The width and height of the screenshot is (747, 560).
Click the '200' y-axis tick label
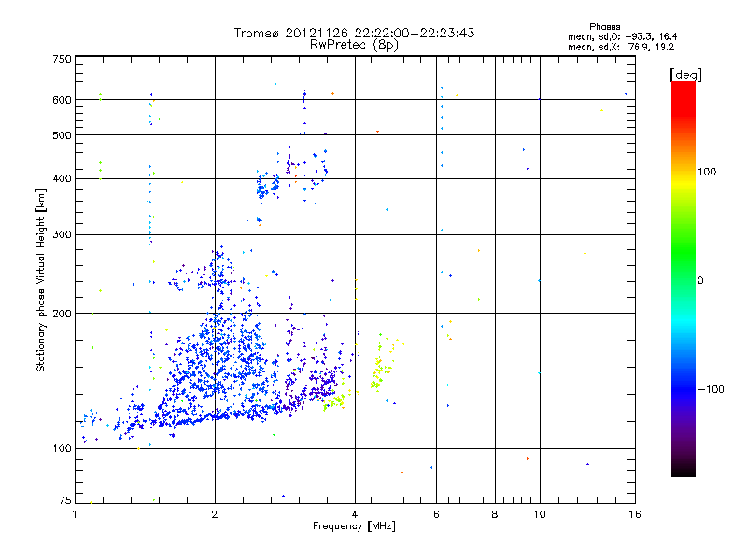62,314
